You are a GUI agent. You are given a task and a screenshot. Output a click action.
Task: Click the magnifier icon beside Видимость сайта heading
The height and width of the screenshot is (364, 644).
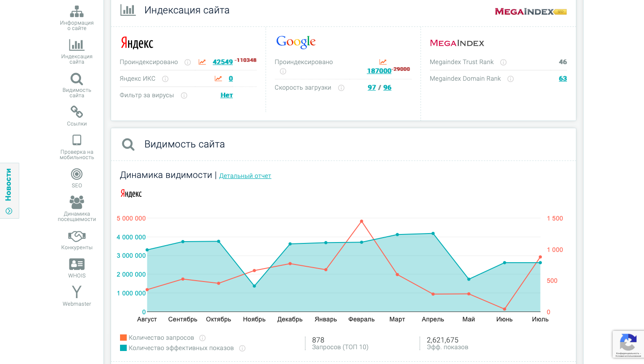point(128,144)
